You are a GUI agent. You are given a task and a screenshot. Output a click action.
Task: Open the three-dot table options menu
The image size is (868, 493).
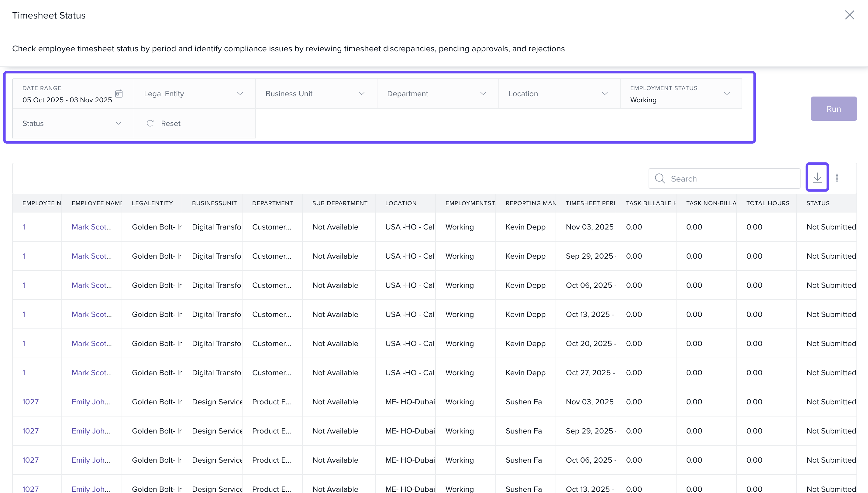coord(837,178)
